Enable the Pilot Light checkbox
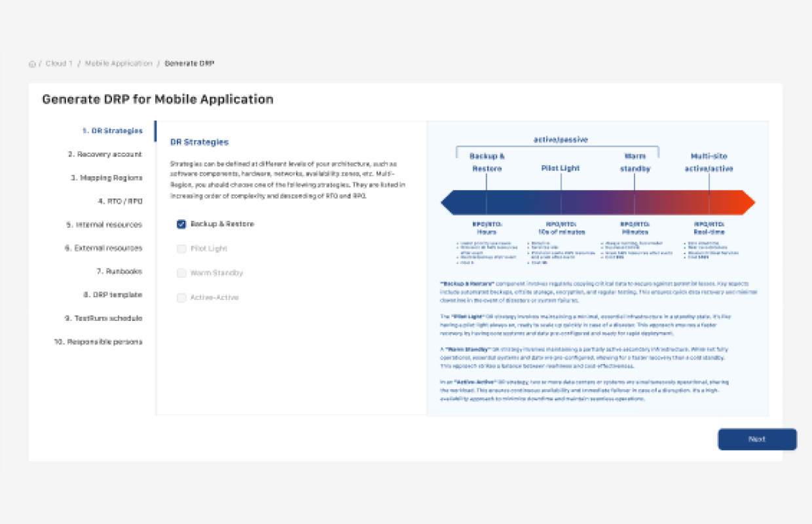 tap(181, 249)
